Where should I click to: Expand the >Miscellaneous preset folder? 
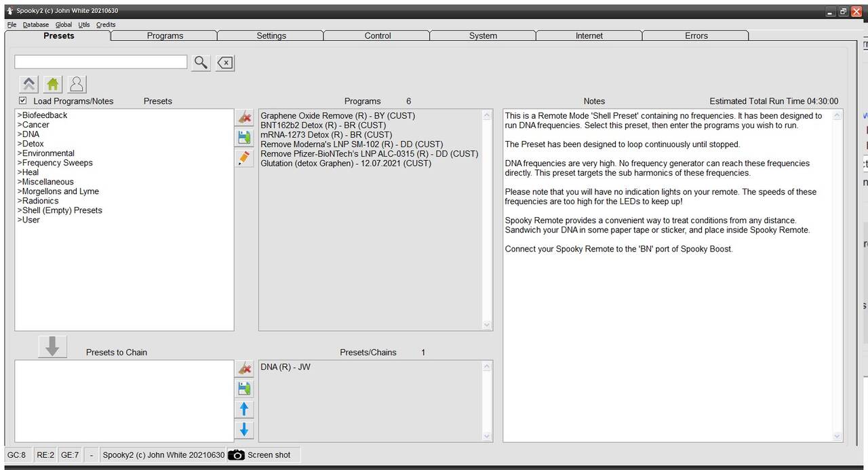tap(45, 182)
